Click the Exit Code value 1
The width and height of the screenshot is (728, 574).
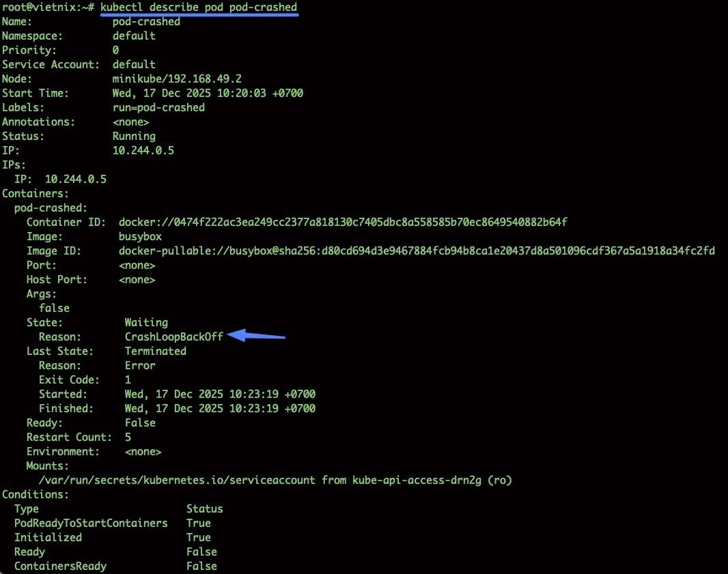128,379
